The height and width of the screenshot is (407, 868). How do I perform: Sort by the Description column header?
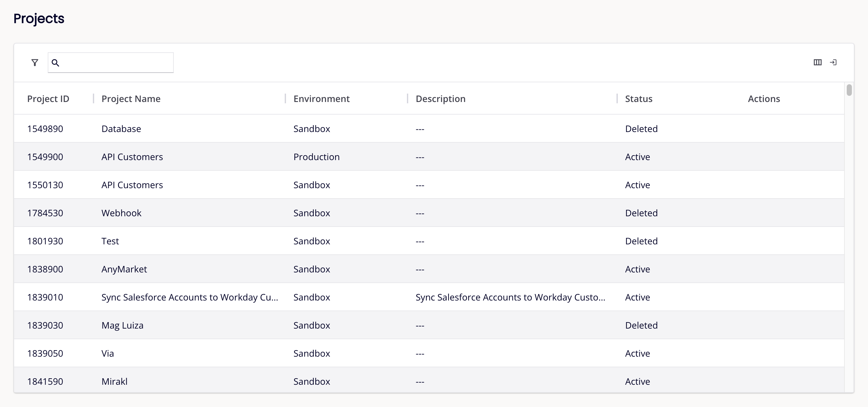(x=440, y=99)
